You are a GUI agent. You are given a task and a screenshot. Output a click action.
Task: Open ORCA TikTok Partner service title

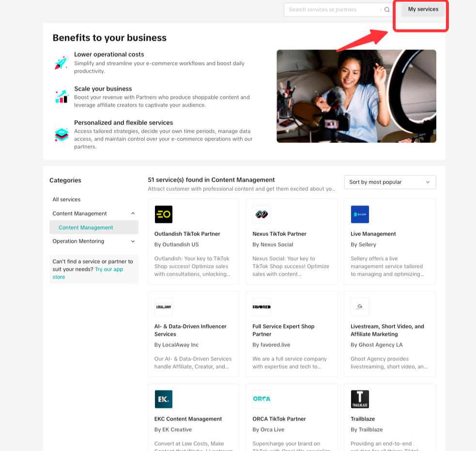(x=279, y=419)
